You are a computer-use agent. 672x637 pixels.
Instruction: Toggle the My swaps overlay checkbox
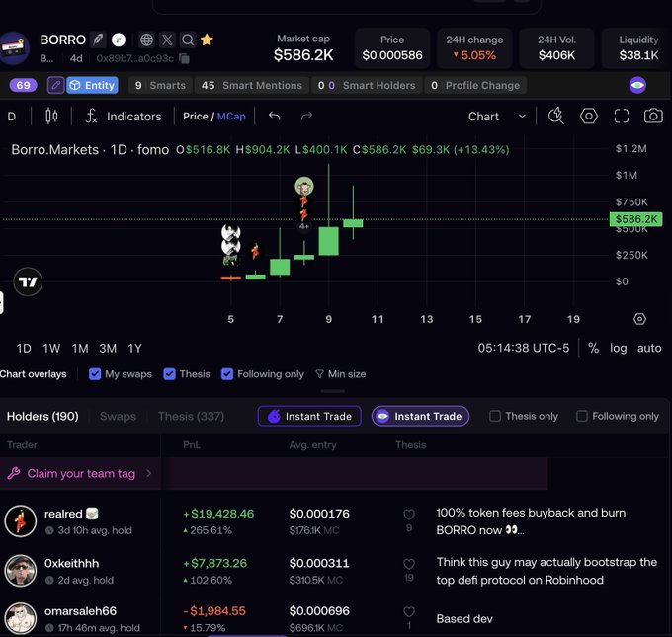pyautogui.click(x=95, y=374)
